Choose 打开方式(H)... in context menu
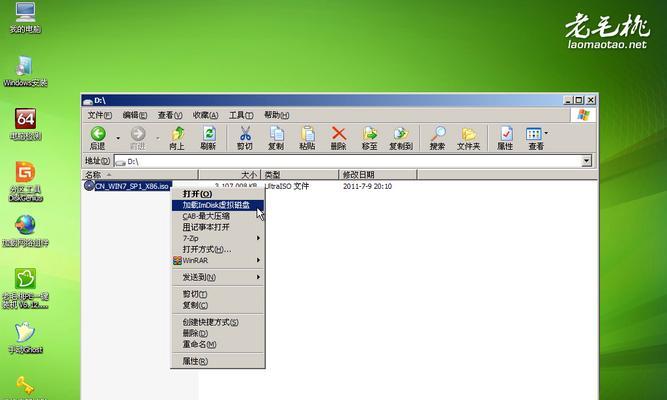667x400 pixels. click(x=218, y=249)
